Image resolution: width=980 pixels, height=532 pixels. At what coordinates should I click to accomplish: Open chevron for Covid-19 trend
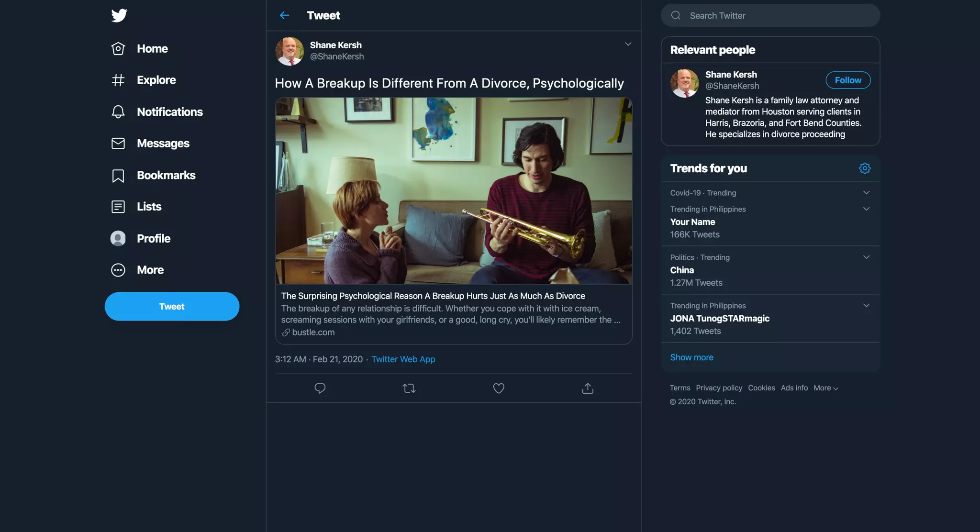866,193
